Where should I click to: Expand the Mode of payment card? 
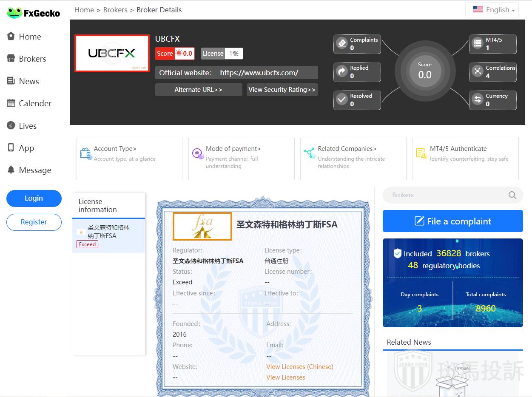click(x=241, y=159)
